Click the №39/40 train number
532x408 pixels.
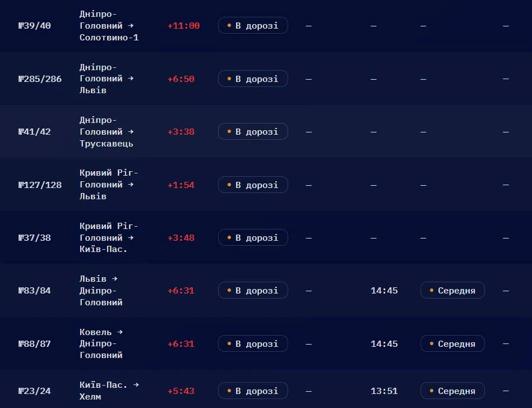35,26
